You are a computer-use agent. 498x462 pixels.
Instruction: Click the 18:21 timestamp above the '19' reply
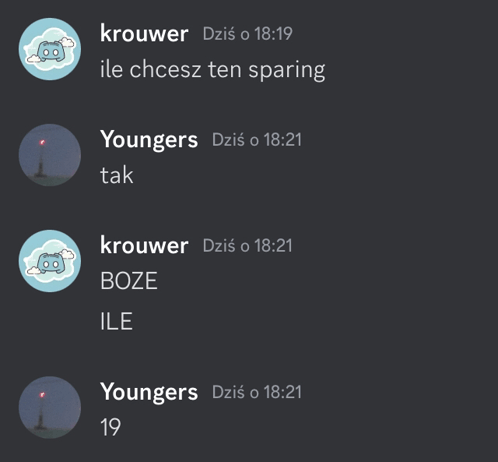(x=257, y=392)
